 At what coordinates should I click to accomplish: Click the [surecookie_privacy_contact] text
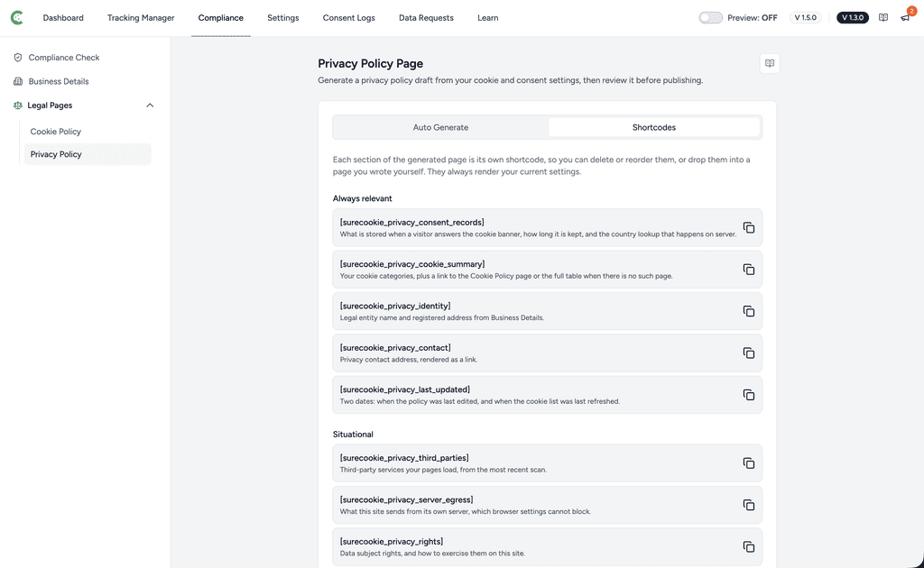[x=395, y=348]
